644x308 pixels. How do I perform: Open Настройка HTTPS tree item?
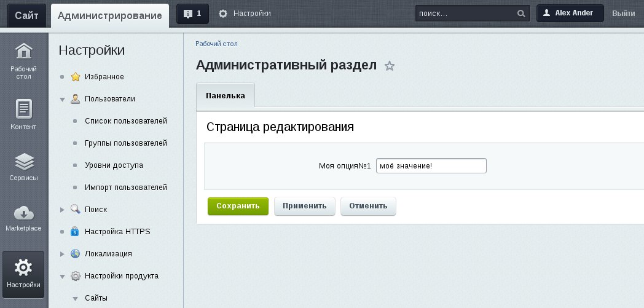coord(117,232)
